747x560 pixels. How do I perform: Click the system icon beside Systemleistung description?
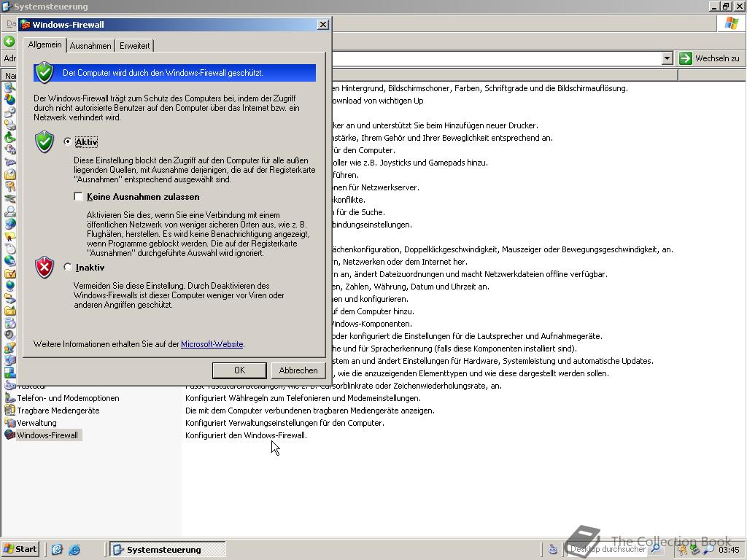tap(9, 360)
